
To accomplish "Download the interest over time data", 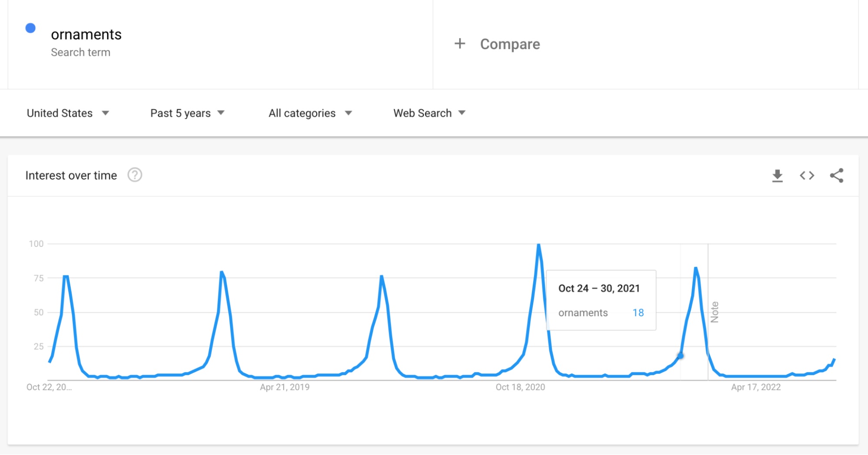I will coord(777,176).
